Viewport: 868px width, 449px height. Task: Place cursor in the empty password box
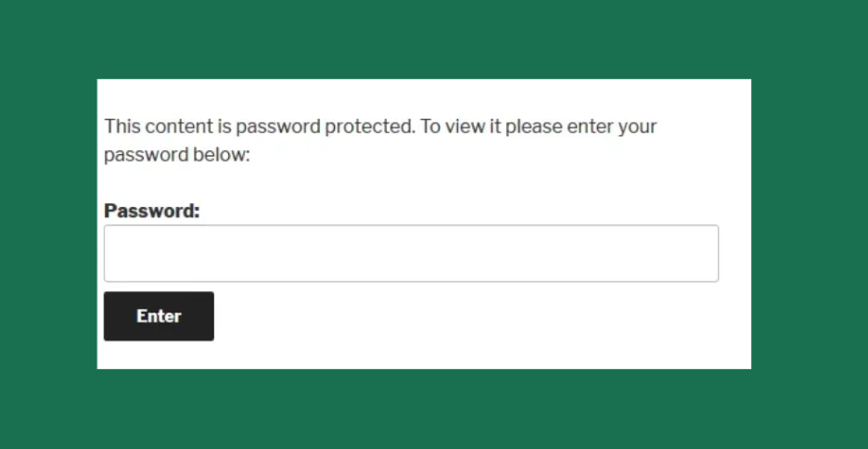(411, 253)
